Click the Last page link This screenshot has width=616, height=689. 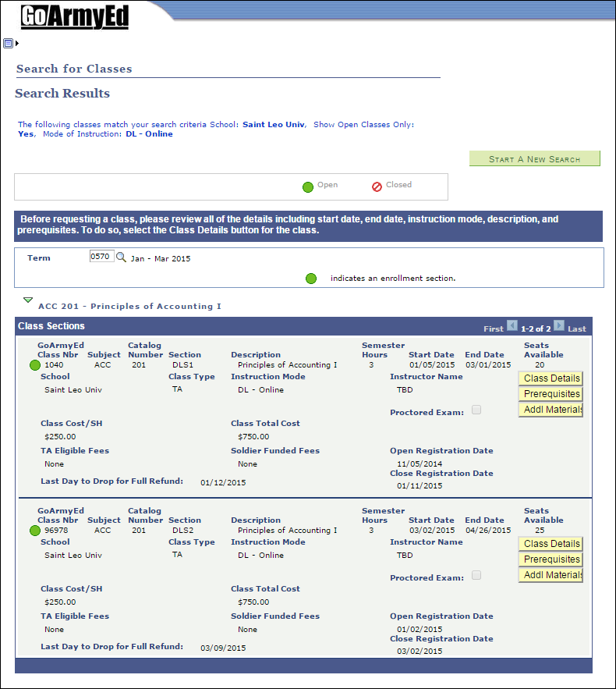(x=577, y=329)
